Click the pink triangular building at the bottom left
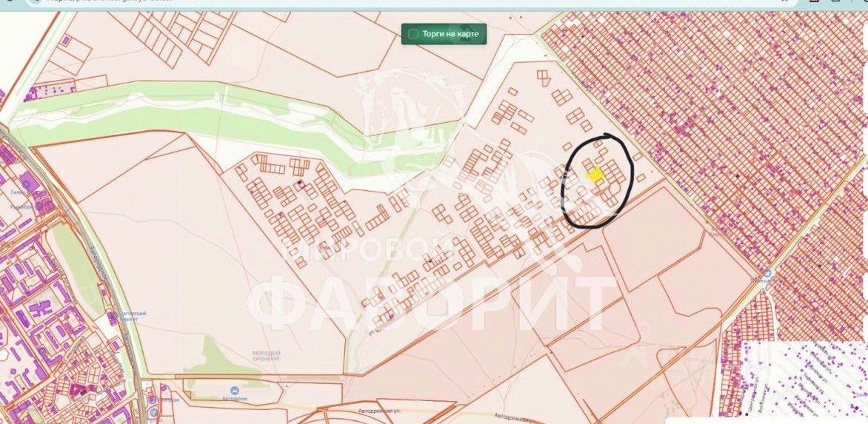Viewport: 868px width, 424px height. (x=77, y=389)
